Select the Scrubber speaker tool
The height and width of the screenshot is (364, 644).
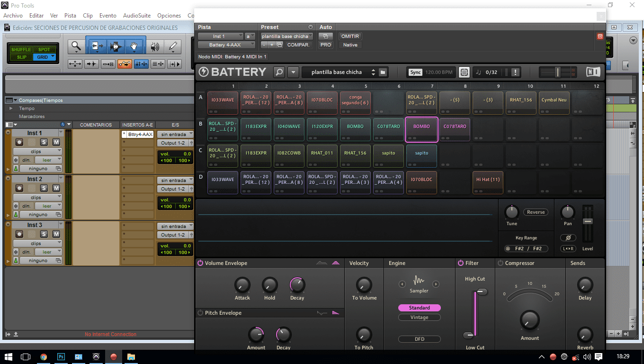click(155, 46)
